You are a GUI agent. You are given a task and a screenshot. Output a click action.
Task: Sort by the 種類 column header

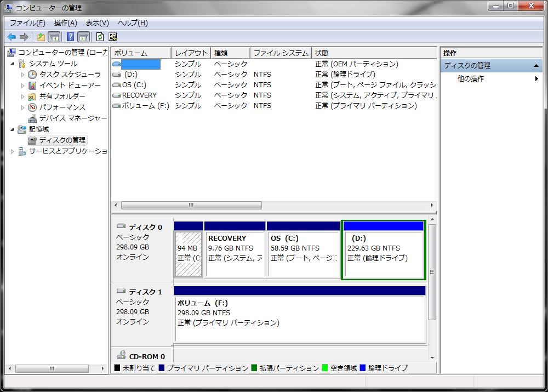click(231, 53)
